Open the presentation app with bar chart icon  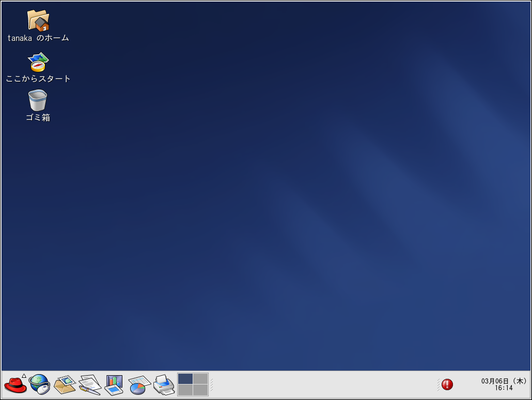114,385
